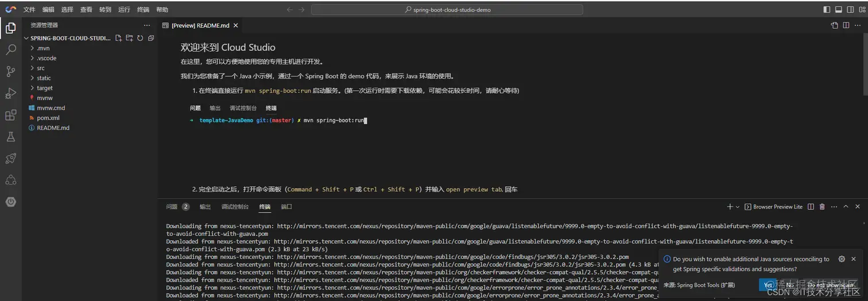Open the Testing flask view
Image resolution: width=868 pixels, height=301 pixels.
point(11,137)
